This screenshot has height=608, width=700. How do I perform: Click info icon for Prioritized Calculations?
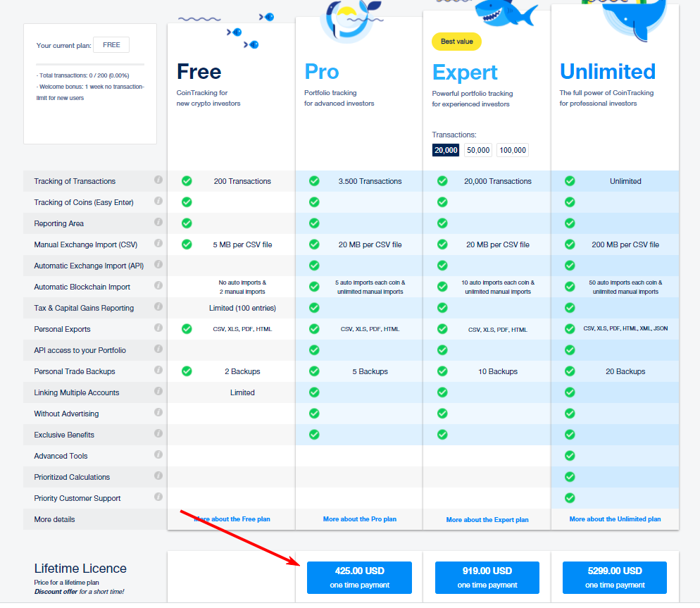coord(158,476)
